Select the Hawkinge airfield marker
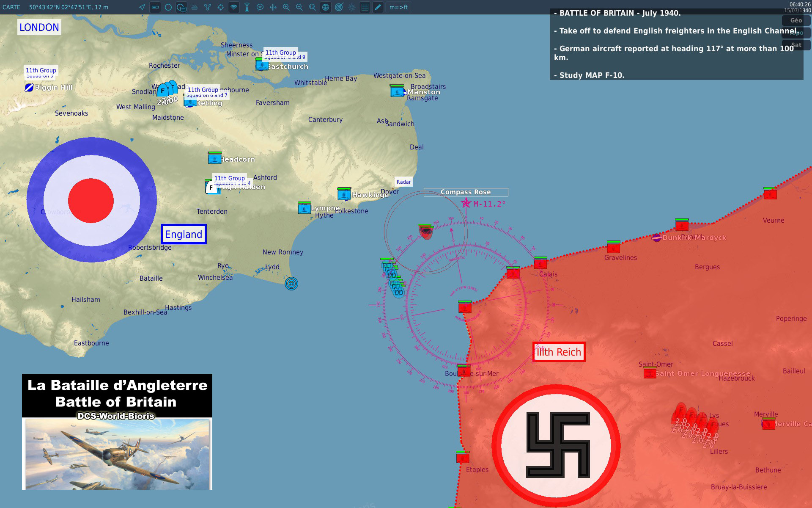The width and height of the screenshot is (812, 508). (x=344, y=194)
